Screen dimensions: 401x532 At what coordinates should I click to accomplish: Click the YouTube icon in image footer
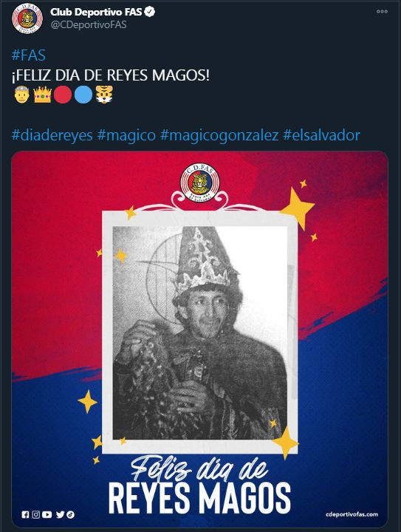point(47,515)
